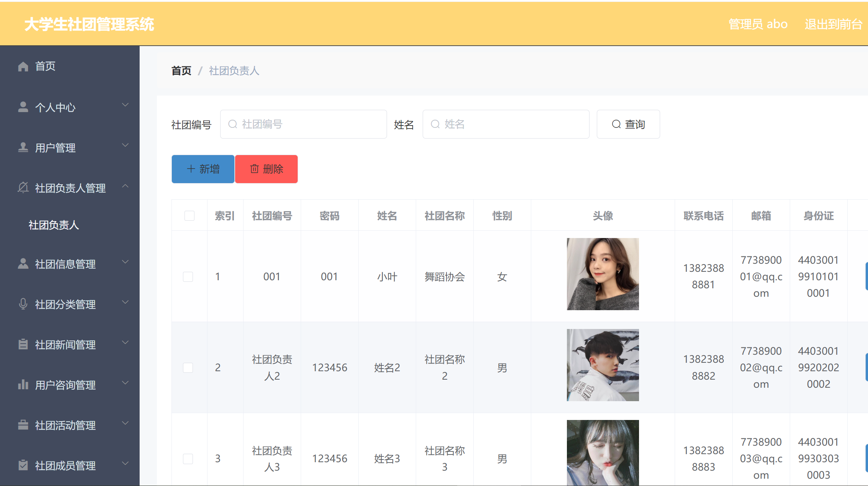This screenshot has width=868, height=486.
Task: Click the 社团信息管理 icon
Action: [23, 264]
